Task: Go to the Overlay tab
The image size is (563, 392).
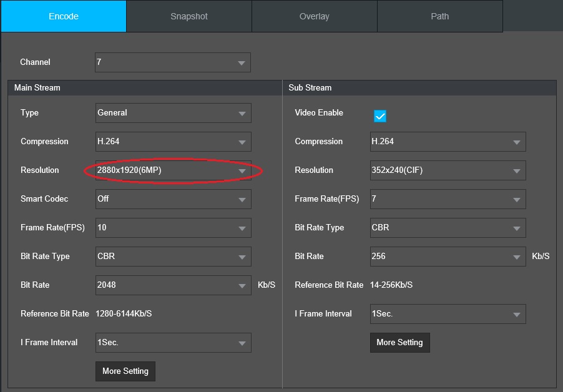Action: pos(314,16)
